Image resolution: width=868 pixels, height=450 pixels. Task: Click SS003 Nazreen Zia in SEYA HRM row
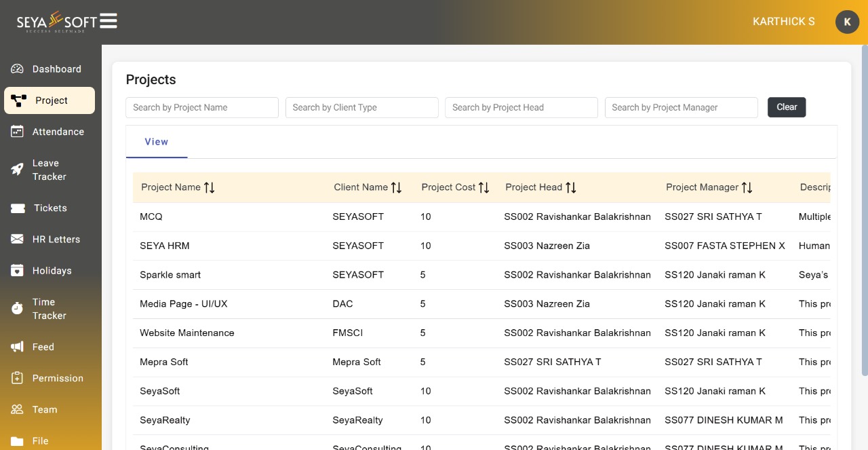point(547,246)
